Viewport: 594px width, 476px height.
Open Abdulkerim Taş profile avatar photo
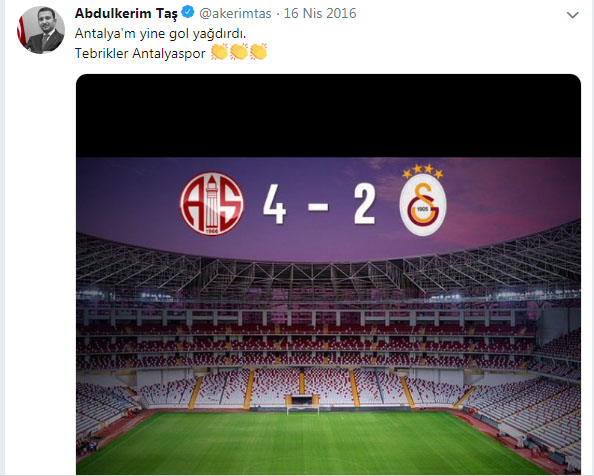41,30
